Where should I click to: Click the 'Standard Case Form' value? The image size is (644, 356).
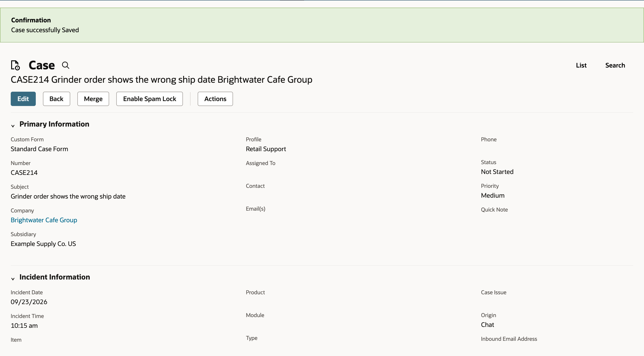pyautogui.click(x=39, y=149)
